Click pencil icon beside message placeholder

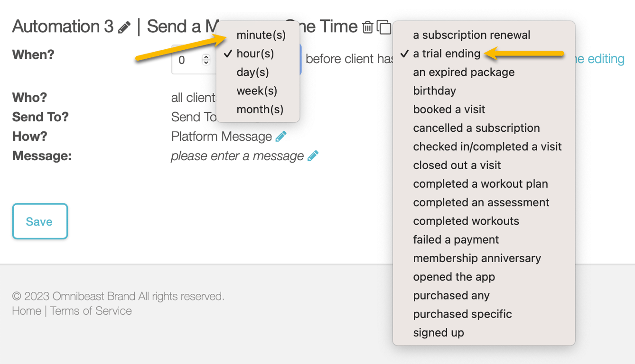tap(313, 156)
